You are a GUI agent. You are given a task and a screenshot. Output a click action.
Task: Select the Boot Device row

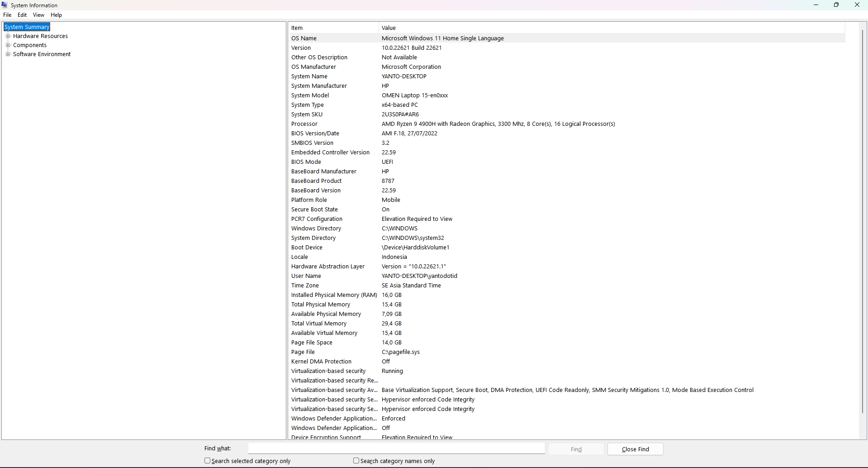click(567, 248)
